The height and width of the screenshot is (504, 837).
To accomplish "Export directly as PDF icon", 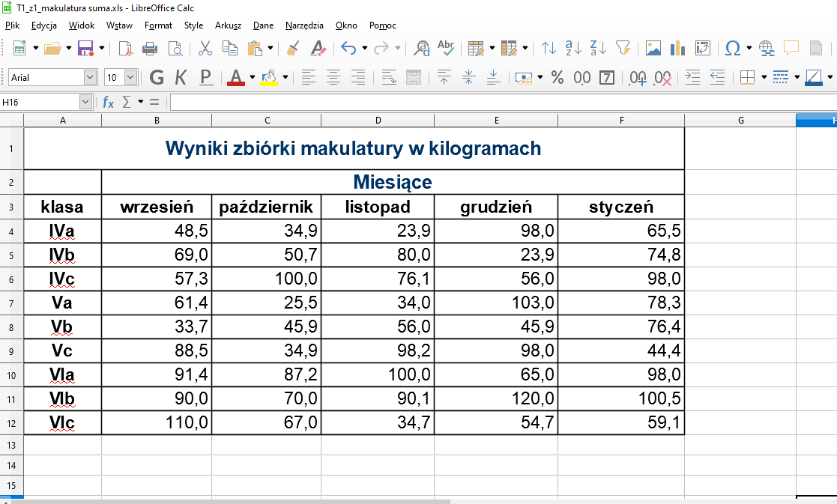I will click(125, 49).
